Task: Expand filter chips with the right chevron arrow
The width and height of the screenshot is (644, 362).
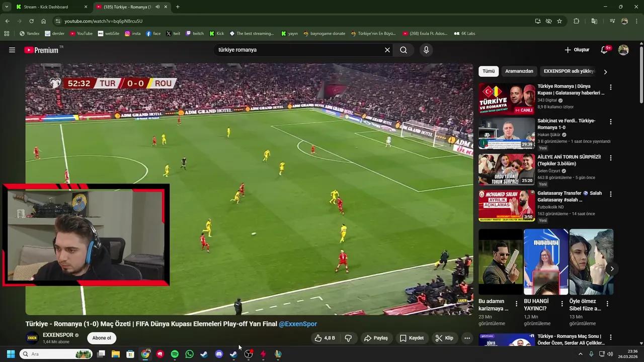Action: (x=605, y=71)
